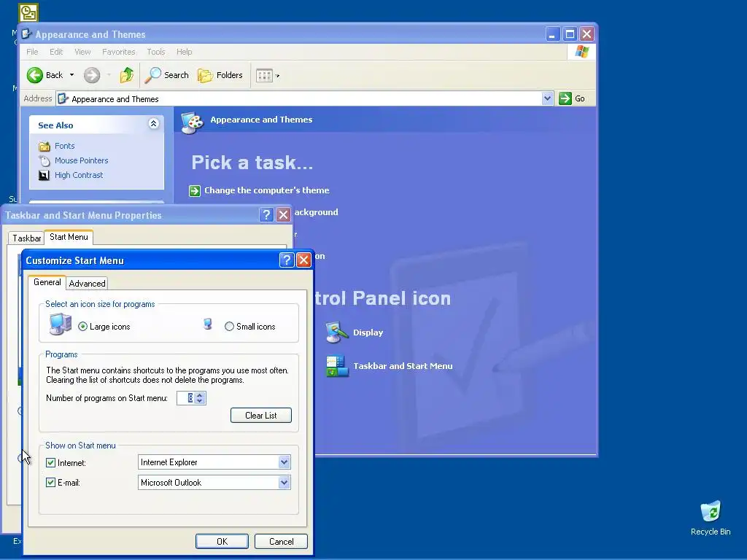This screenshot has width=747, height=560.
Task: Click the Folders toolbar button
Action: (x=220, y=75)
